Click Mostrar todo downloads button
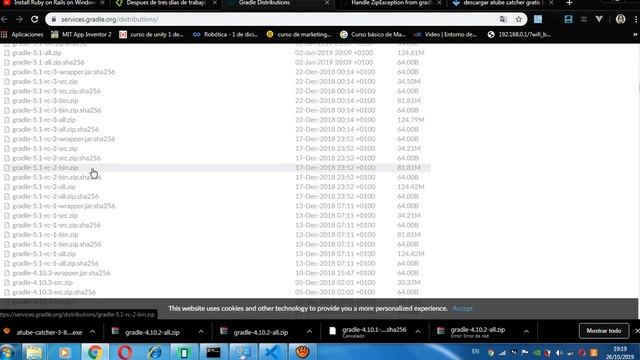This screenshot has height=360, width=640. coord(604,331)
